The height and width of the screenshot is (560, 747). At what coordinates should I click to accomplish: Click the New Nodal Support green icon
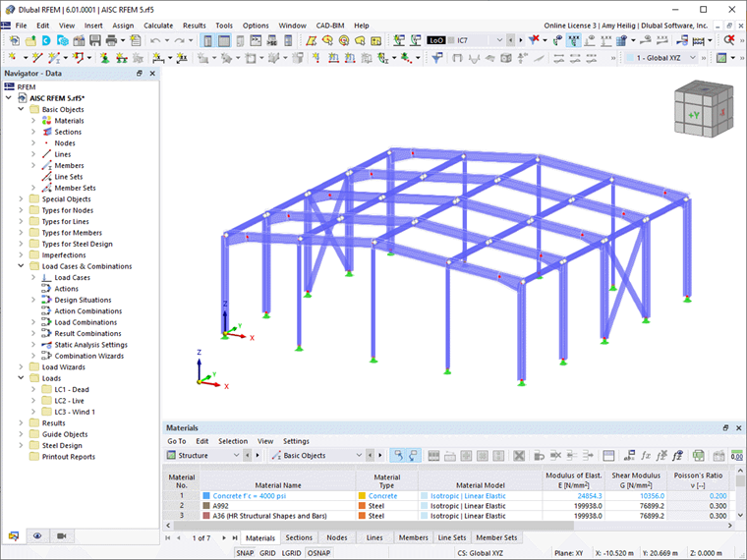pyautogui.click(x=104, y=58)
